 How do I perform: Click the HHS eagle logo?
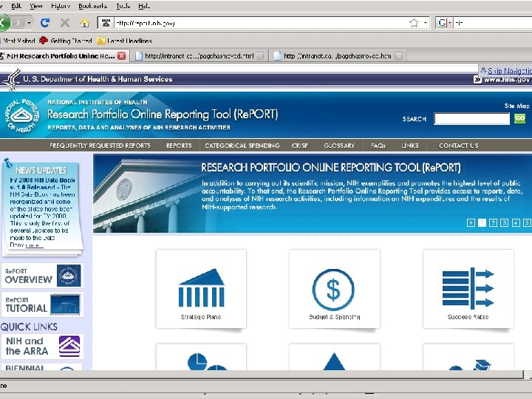pos(12,80)
